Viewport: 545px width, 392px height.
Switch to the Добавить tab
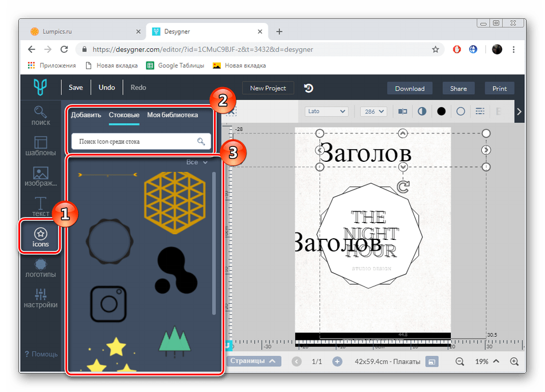click(86, 115)
